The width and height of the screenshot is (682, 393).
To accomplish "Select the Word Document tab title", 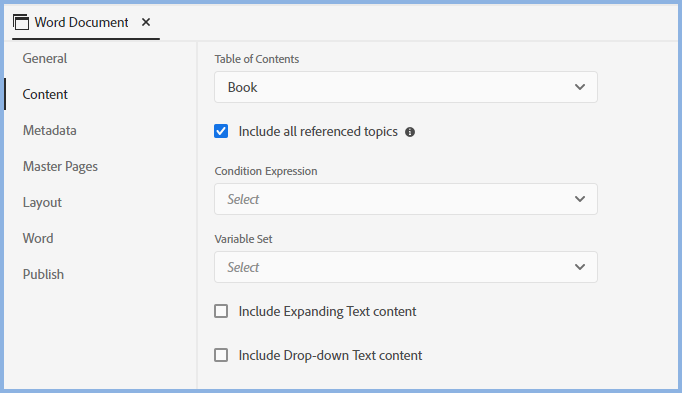I will tap(81, 22).
